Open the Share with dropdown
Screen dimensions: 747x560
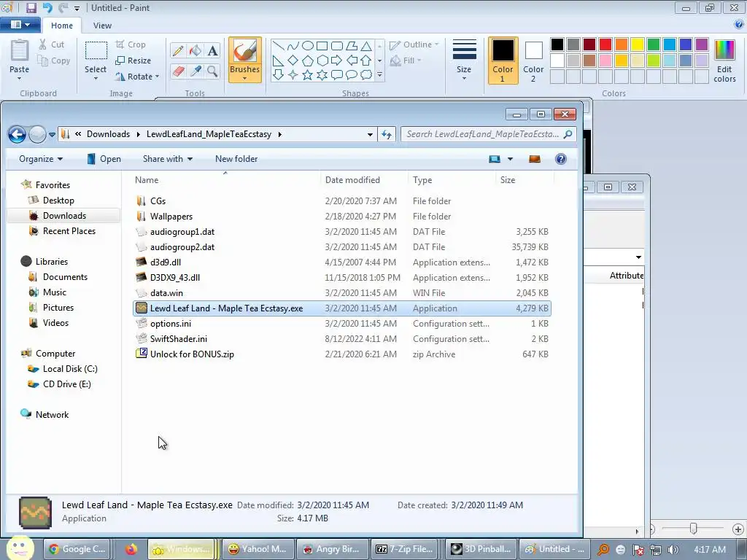pos(168,159)
